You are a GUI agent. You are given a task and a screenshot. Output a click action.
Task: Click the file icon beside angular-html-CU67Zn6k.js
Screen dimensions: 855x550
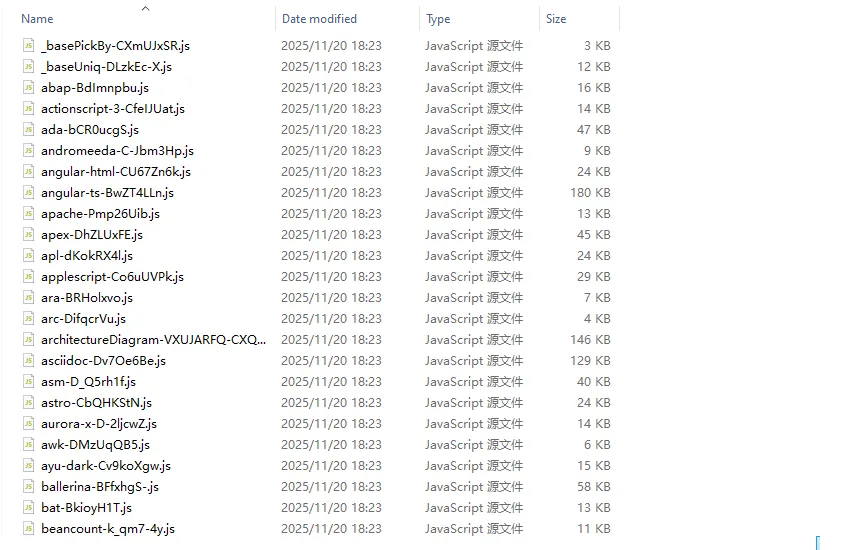[x=28, y=171]
